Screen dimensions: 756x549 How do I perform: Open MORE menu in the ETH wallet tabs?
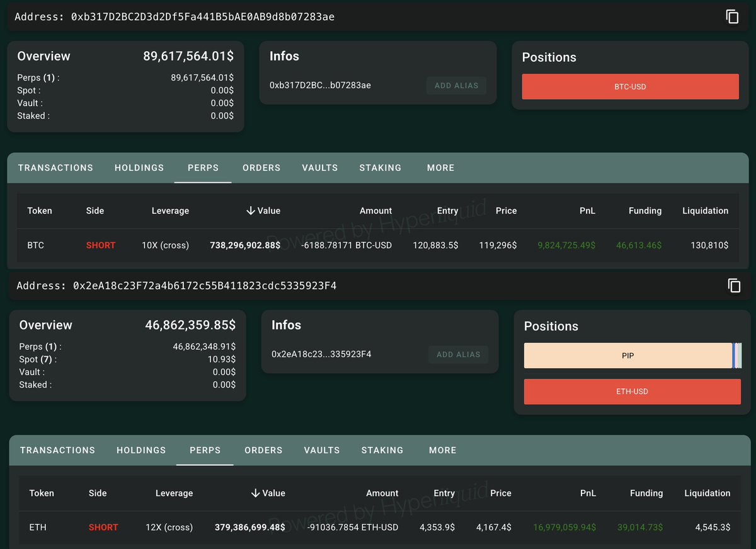click(442, 450)
